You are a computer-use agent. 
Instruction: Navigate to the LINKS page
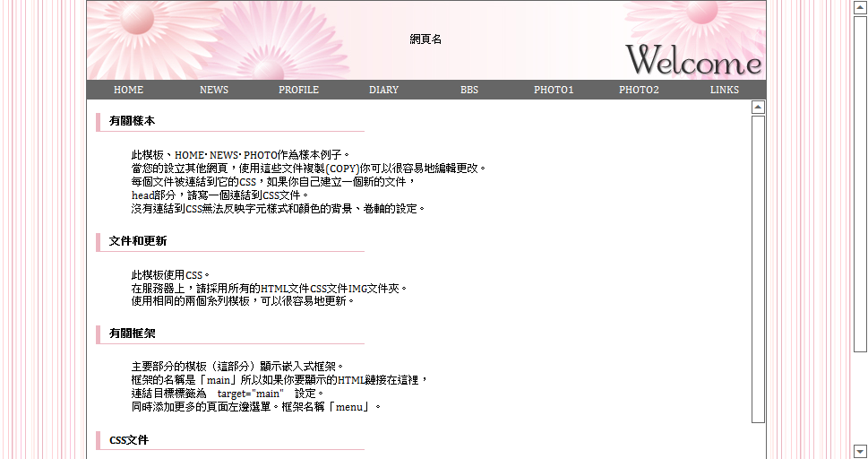(724, 90)
